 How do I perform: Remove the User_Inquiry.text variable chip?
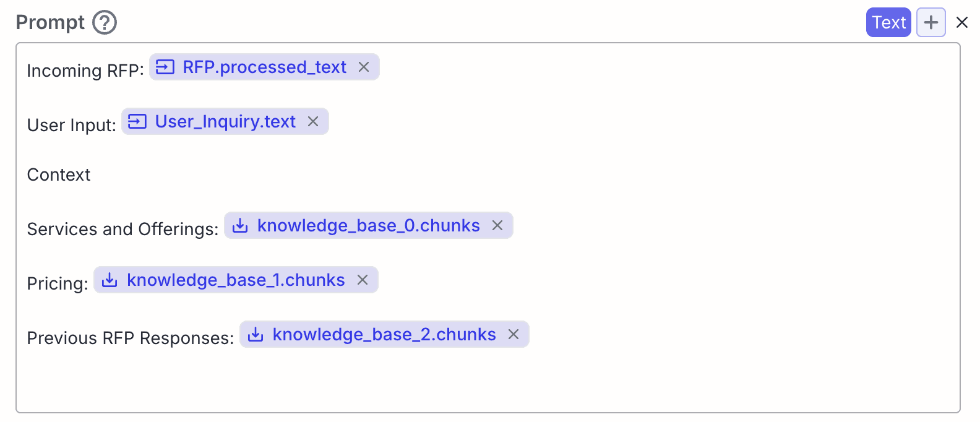313,121
